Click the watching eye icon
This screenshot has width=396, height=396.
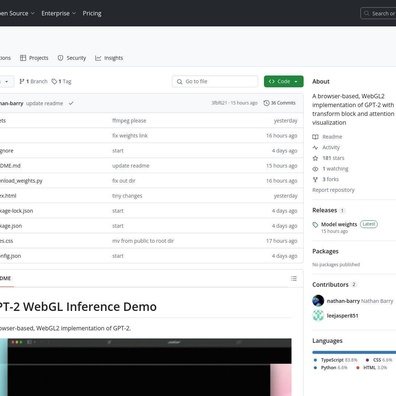click(x=315, y=169)
